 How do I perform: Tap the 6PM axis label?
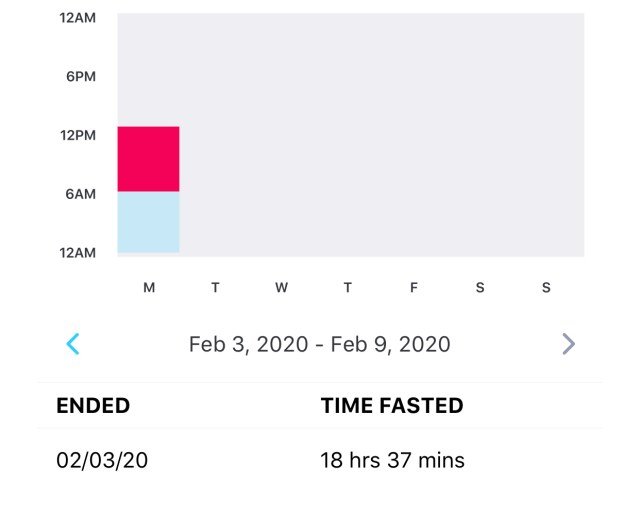click(x=81, y=76)
